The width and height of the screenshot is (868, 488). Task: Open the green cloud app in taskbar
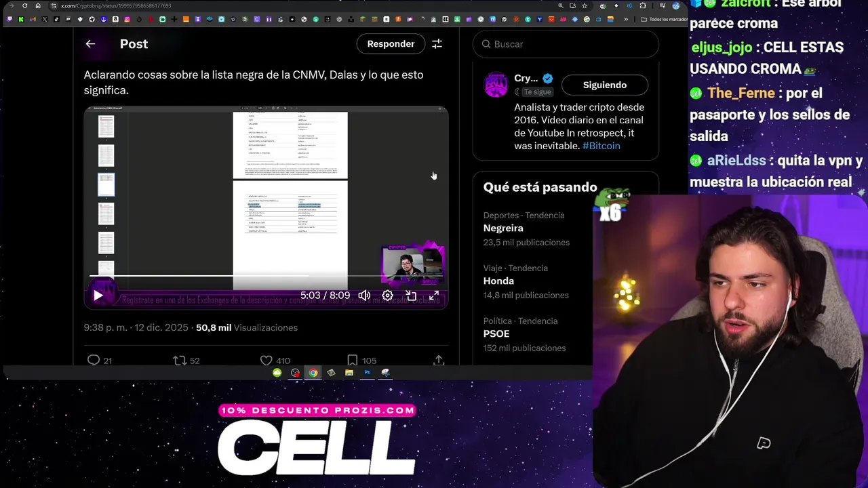point(277,373)
